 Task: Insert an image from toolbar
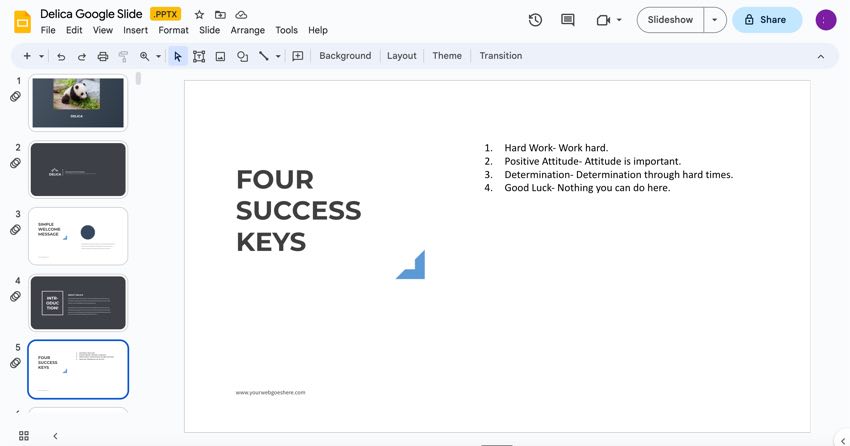point(220,56)
